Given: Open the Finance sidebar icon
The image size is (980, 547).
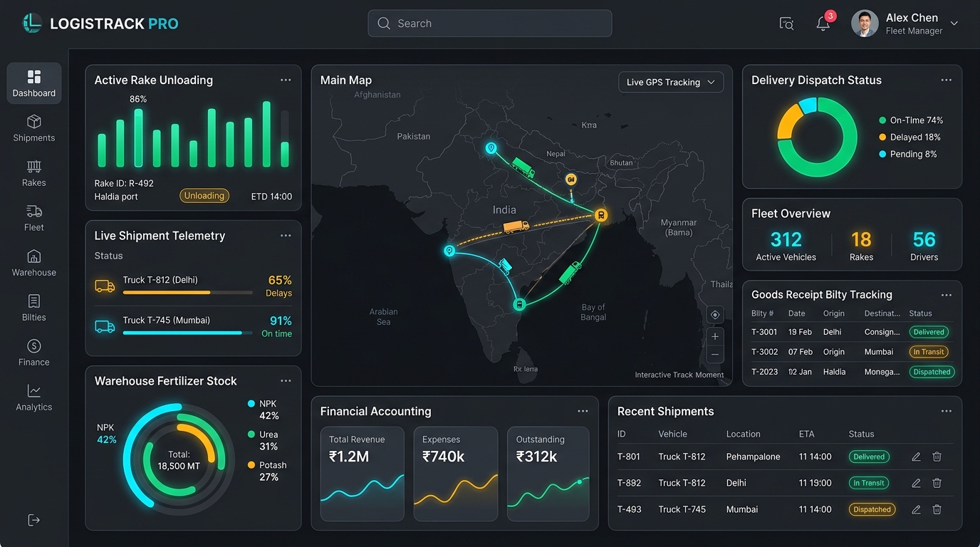Looking at the screenshot, I should [34, 345].
